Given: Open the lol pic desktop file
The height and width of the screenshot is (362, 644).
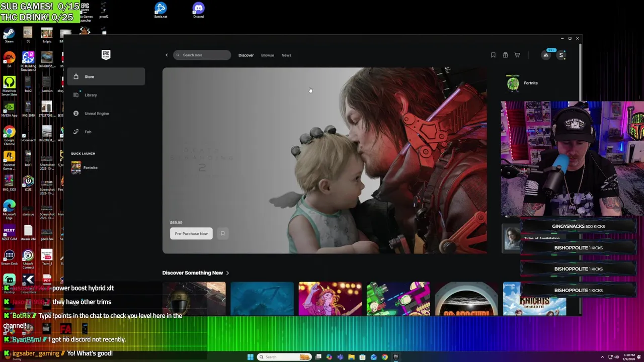Looking at the screenshot, I should tap(47, 36).
